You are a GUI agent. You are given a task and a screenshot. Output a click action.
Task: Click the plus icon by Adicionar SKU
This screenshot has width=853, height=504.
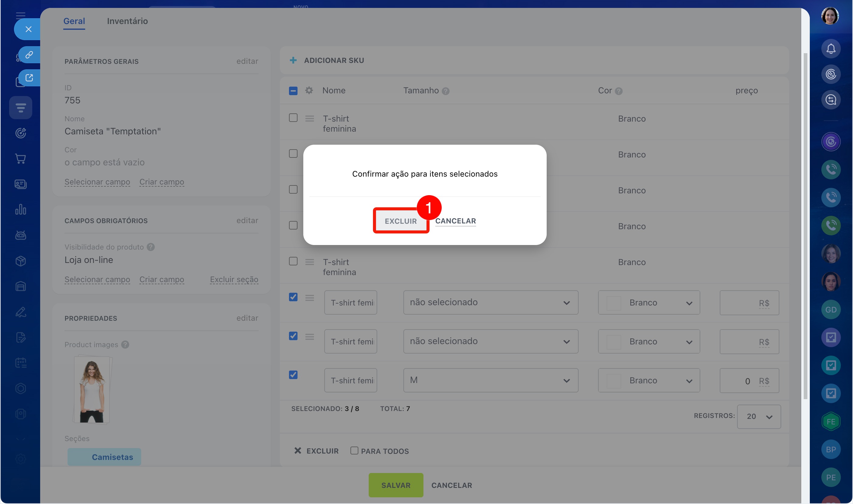[293, 60]
